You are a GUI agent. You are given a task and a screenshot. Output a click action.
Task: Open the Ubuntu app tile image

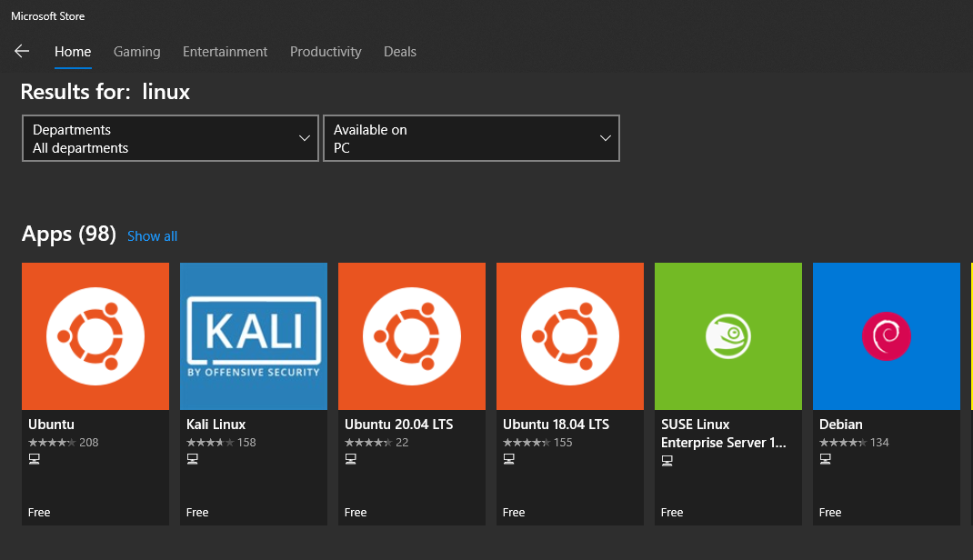(95, 336)
